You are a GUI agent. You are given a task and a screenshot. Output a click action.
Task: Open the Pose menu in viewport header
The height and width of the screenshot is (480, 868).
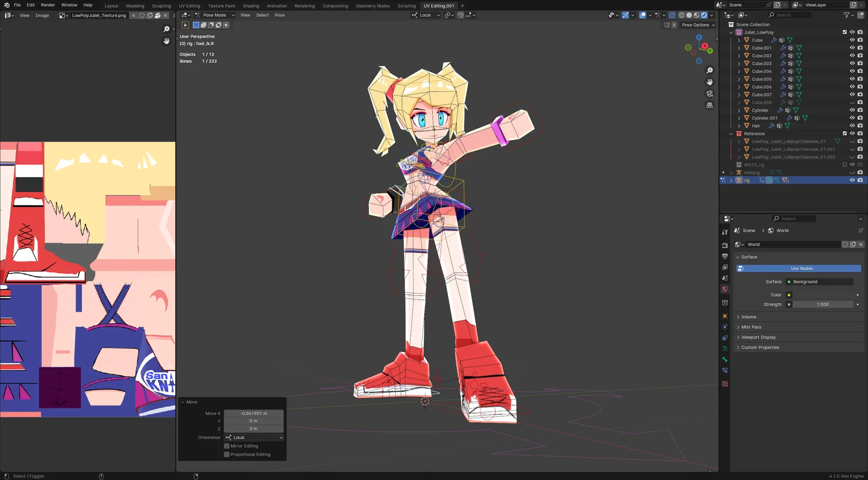280,15
